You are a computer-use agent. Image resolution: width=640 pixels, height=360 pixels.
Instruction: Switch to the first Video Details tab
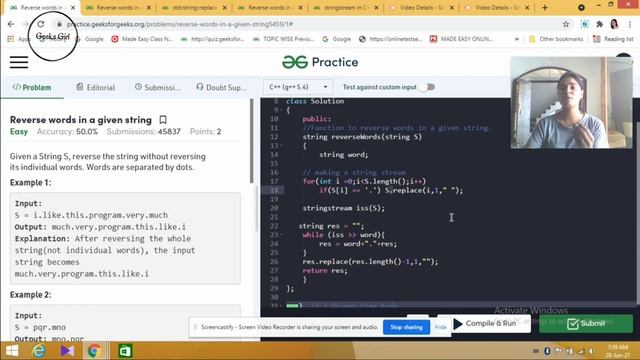[422, 7]
